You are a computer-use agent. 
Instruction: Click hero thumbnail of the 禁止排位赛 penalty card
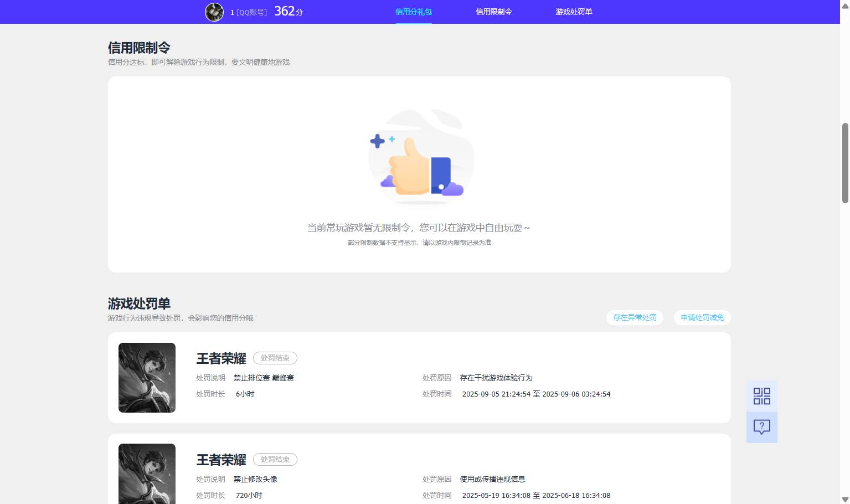pos(147,378)
